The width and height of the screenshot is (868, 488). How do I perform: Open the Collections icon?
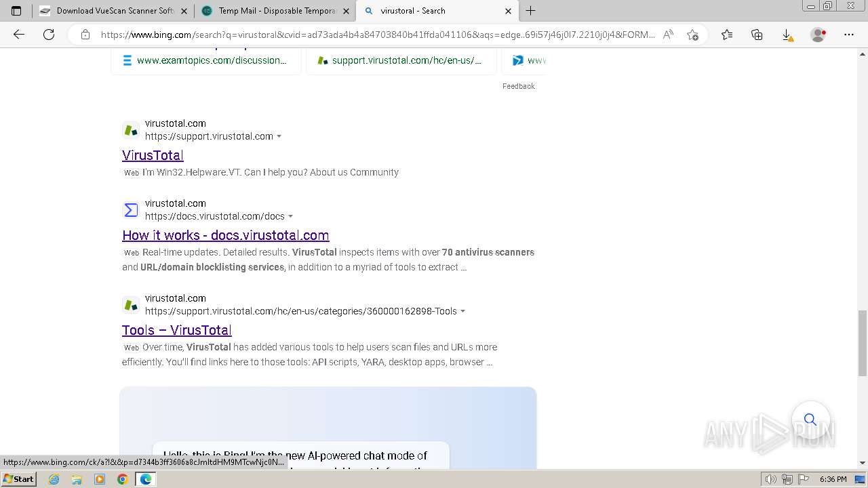[x=757, y=35]
